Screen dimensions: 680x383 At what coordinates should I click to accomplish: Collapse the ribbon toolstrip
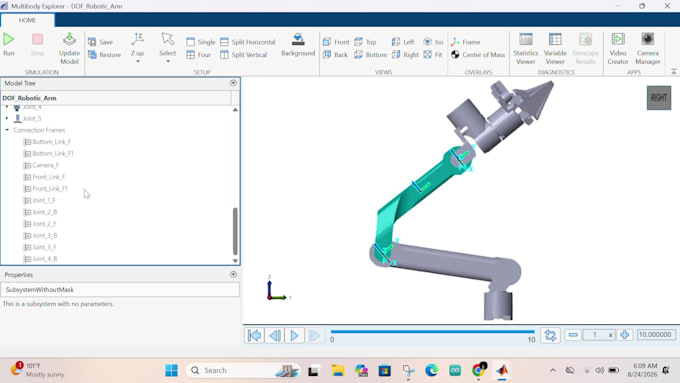673,72
